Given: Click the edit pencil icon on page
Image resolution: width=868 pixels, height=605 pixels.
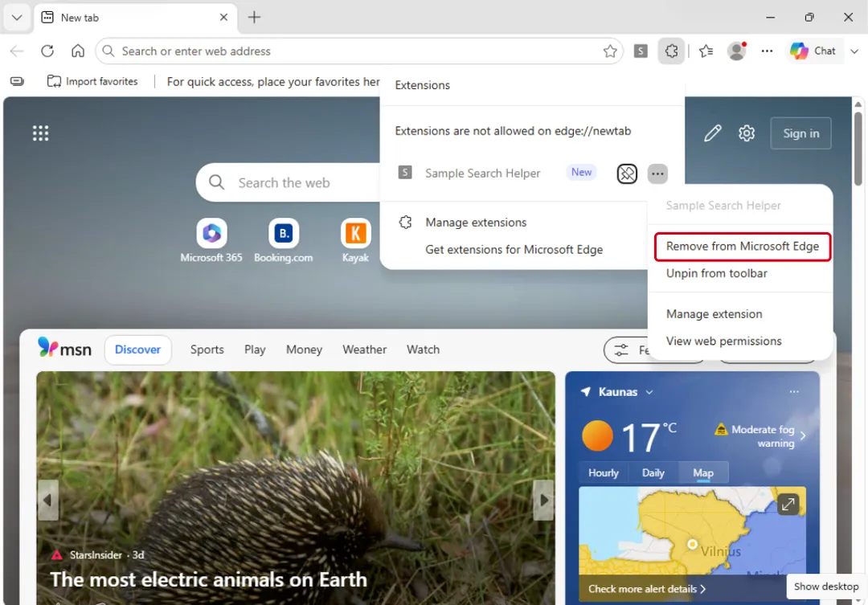Looking at the screenshot, I should [712, 133].
